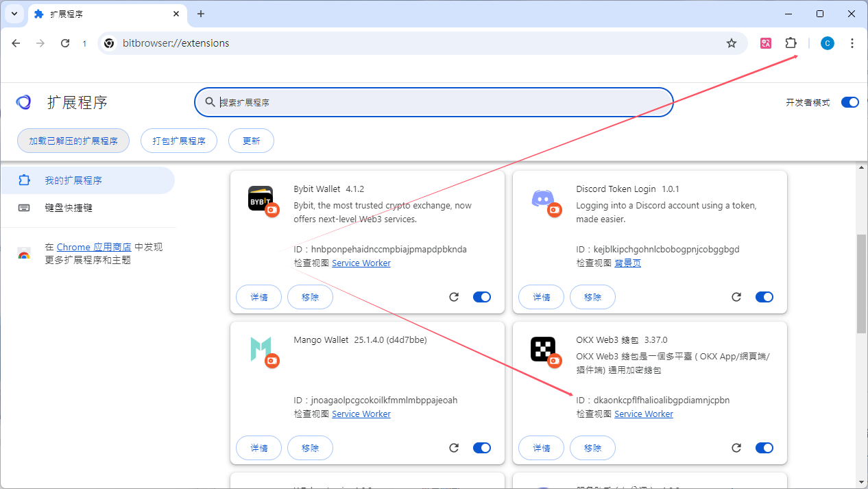Open a new tab with plus button
The image size is (868, 489).
201,14
